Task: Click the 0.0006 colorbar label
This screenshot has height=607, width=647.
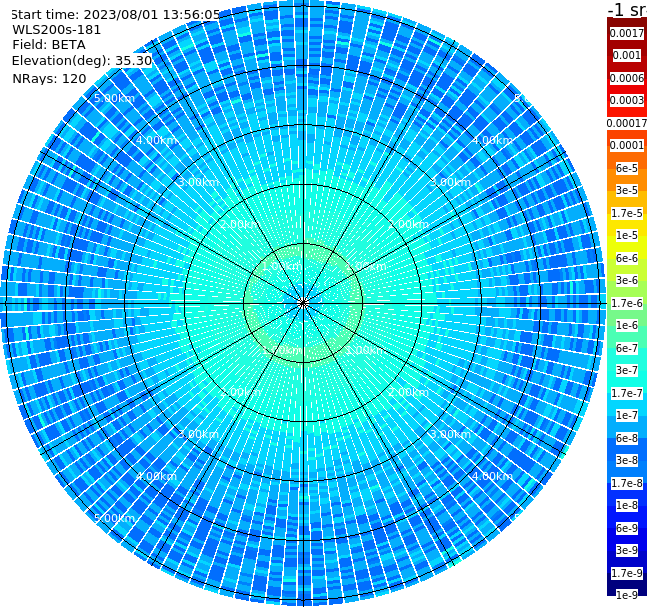Action: pos(627,78)
